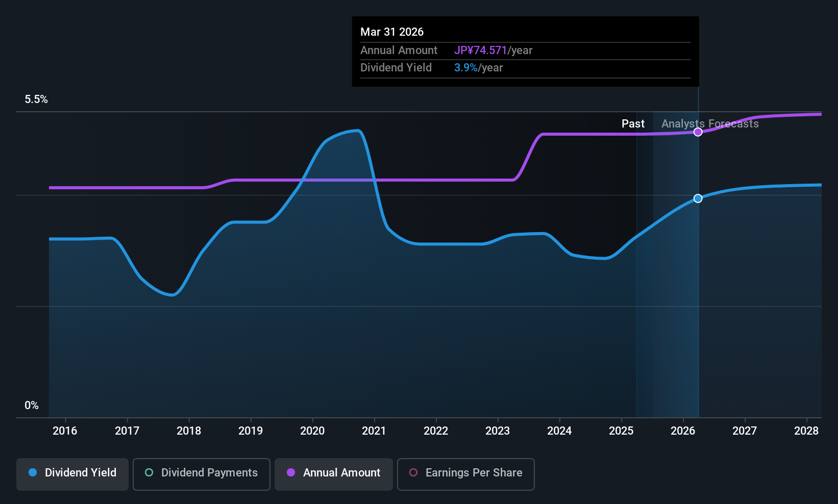Screen dimensions: 838x504
Task: Click the 2025 x-axis label
Action: (x=621, y=431)
